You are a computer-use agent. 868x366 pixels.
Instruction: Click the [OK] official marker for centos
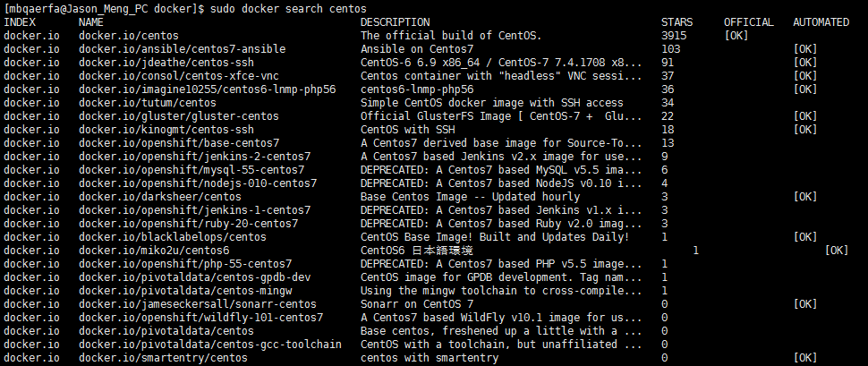(x=736, y=36)
